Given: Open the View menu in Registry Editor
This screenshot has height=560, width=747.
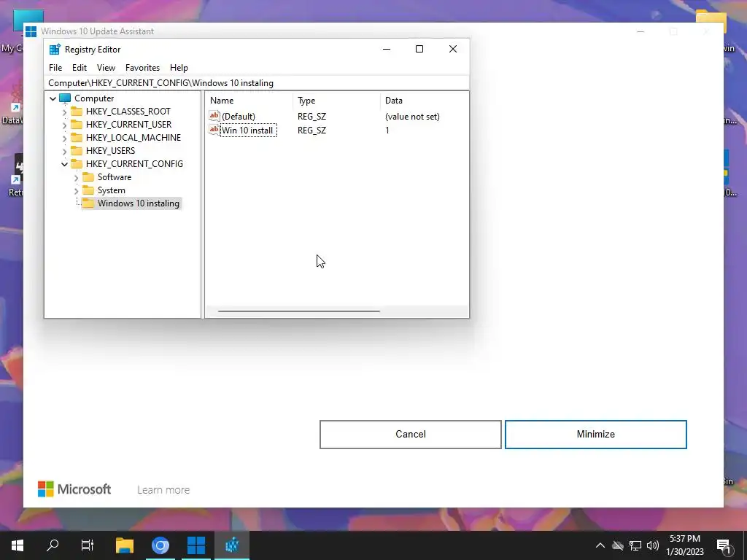Looking at the screenshot, I should point(106,68).
